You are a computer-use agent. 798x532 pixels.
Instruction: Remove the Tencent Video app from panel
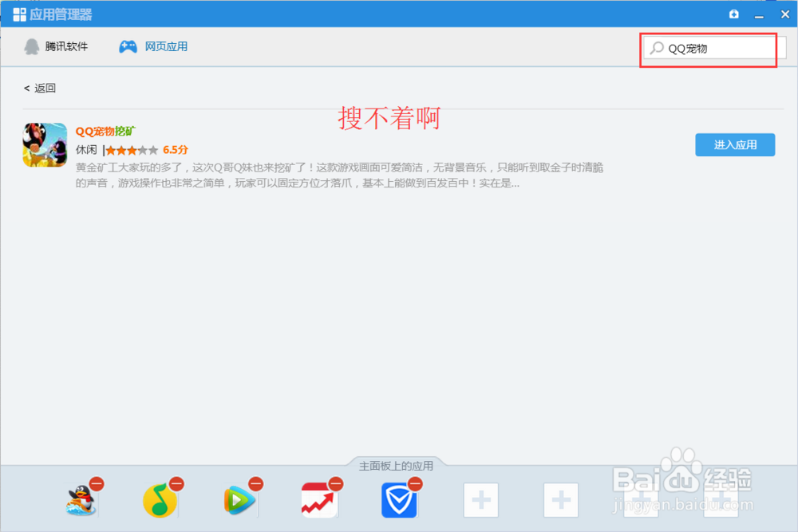256,483
